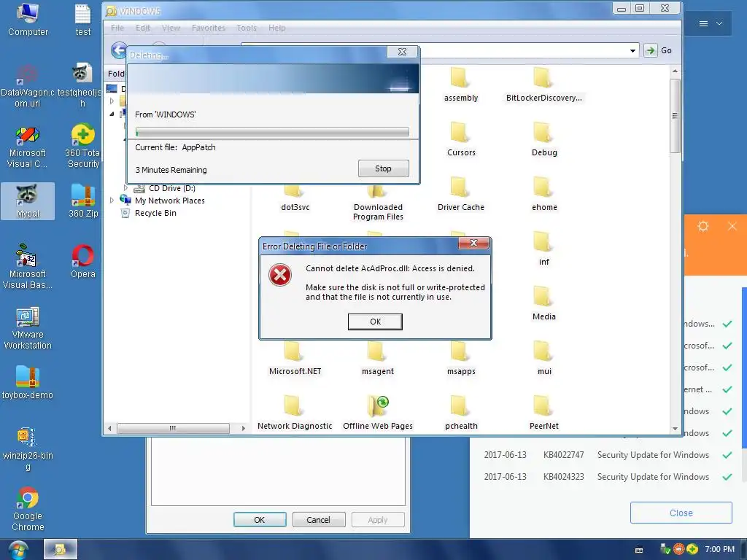Click the explorer taskbar button
The width and height of the screenshot is (747, 560).
(60, 550)
